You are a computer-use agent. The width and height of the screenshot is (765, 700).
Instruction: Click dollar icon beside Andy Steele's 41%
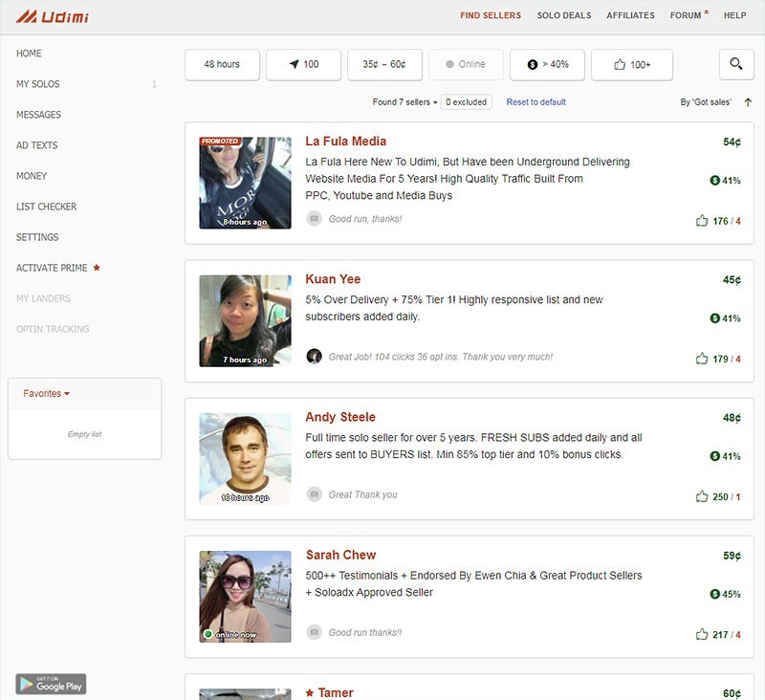pos(714,456)
